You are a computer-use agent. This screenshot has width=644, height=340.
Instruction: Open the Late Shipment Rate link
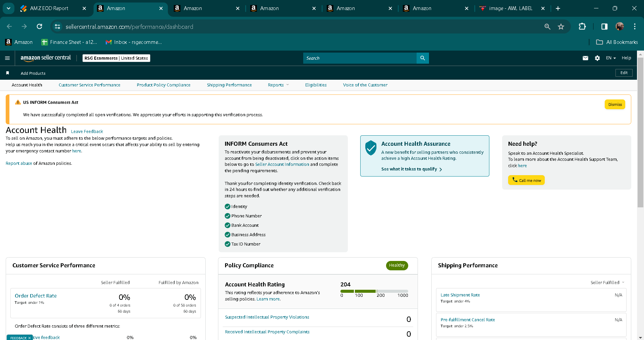point(460,295)
